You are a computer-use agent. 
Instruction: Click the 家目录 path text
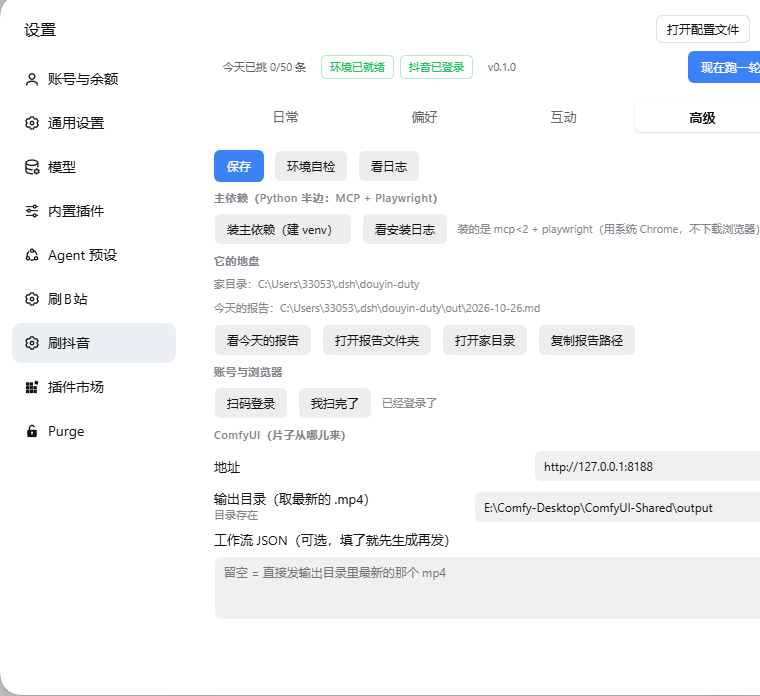click(x=317, y=284)
